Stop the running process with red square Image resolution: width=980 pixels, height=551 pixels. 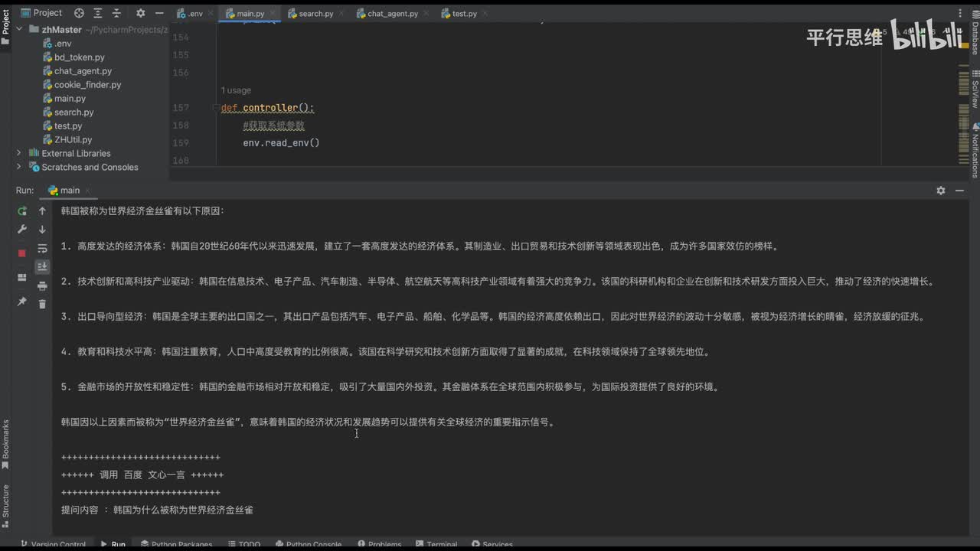[x=22, y=253]
